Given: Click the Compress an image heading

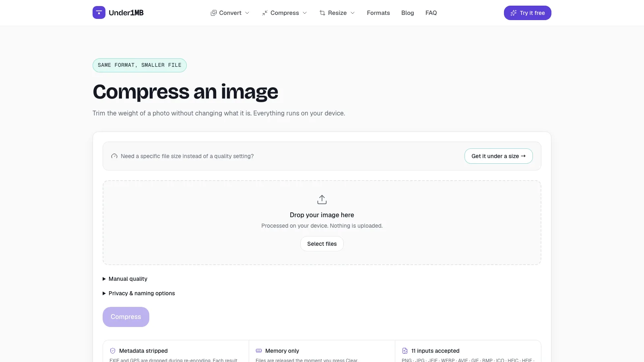Looking at the screenshot, I should [185, 92].
